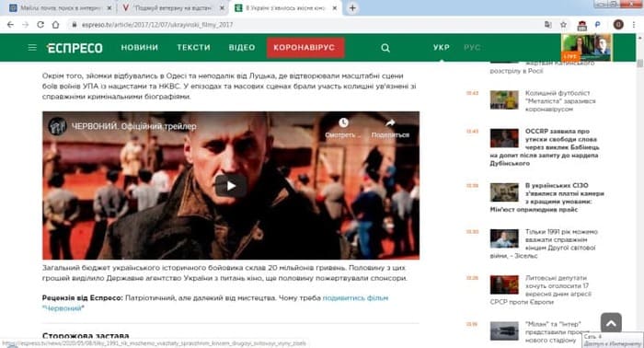Play the Червоний trailer video
644x348 pixels.
231,186
